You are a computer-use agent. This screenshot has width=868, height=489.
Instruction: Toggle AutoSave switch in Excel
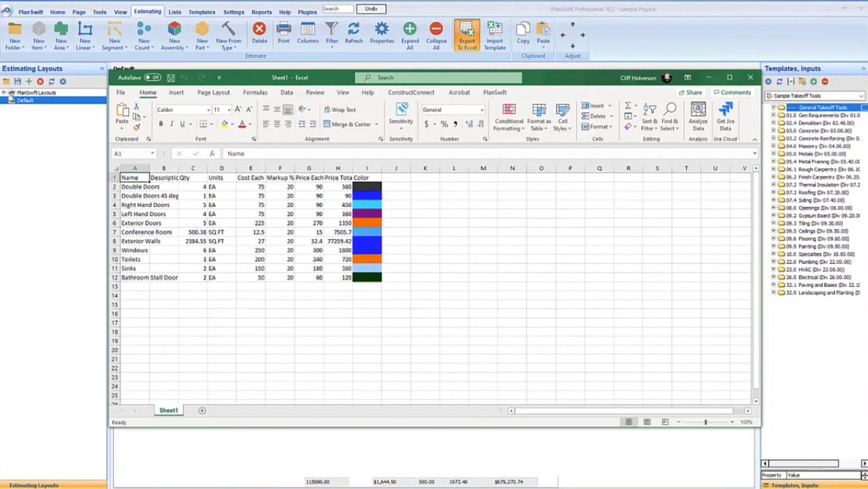coord(152,78)
